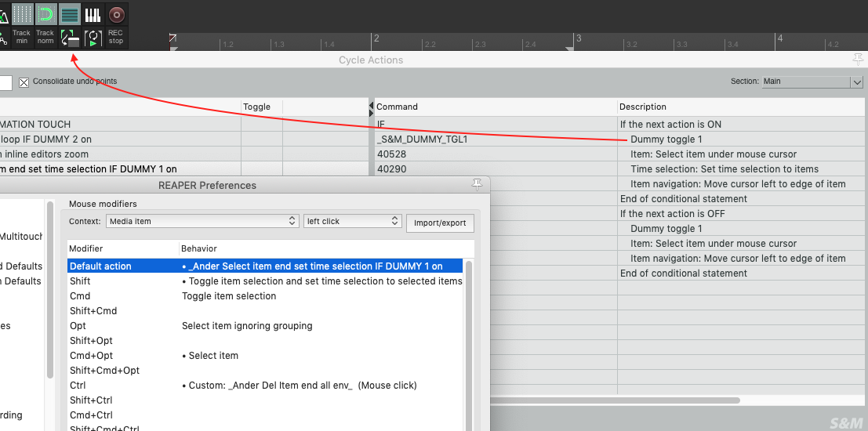
Task: Select the Shift modifier row
Action: (265, 281)
